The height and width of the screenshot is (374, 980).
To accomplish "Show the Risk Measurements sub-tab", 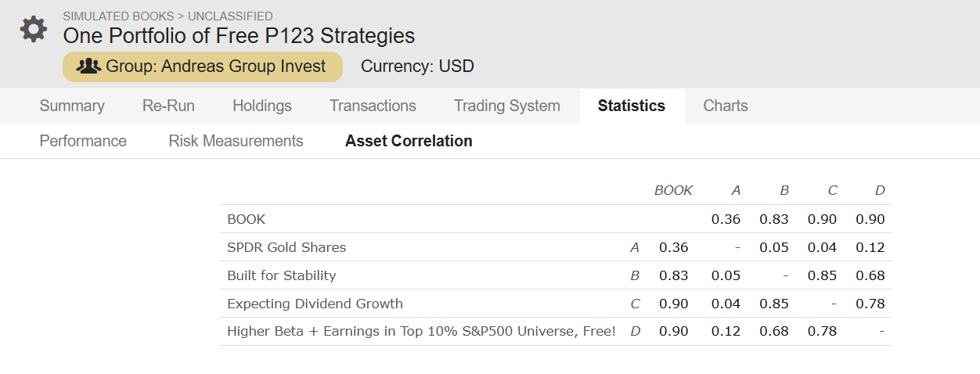I will pyautogui.click(x=236, y=141).
